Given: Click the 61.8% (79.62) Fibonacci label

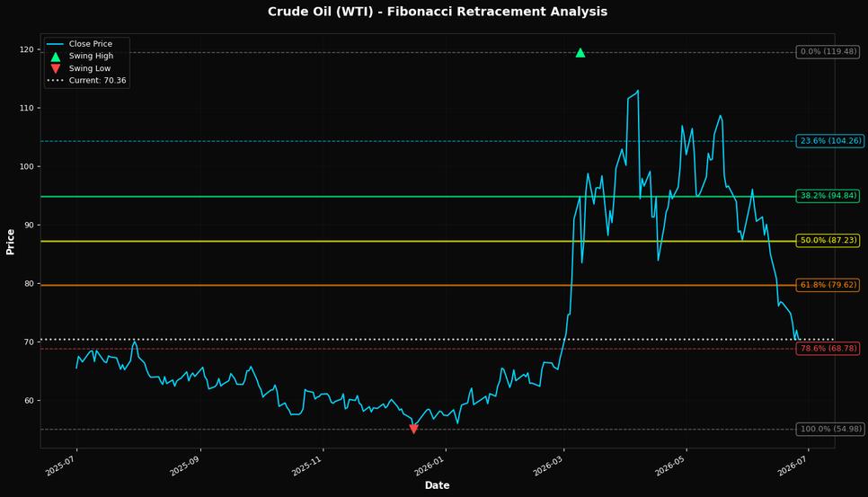Looking at the screenshot, I should [x=828, y=285].
